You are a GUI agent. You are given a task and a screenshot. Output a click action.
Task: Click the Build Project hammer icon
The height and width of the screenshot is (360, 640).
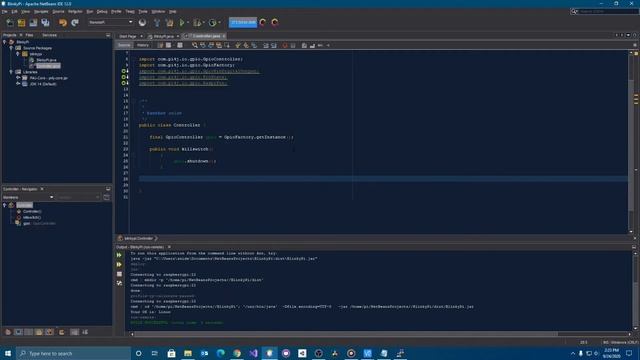(x=157, y=23)
